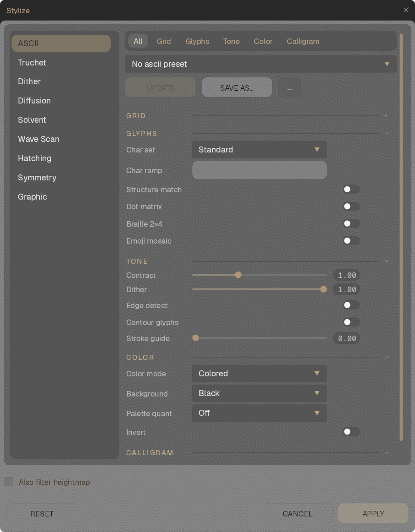The width and height of the screenshot is (415, 532).
Task: Click the Dither value field 1.00
Action: pyautogui.click(x=346, y=289)
